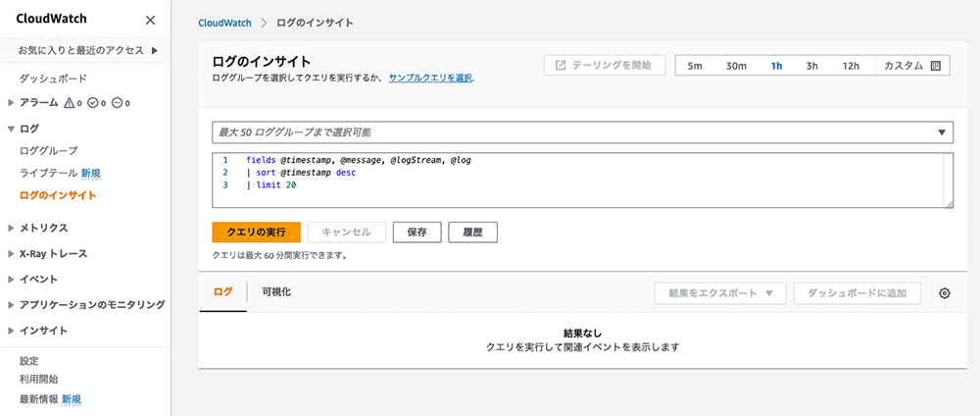The width and height of the screenshot is (980, 416).
Task: Click inside the query editor text area
Action: click(582, 181)
